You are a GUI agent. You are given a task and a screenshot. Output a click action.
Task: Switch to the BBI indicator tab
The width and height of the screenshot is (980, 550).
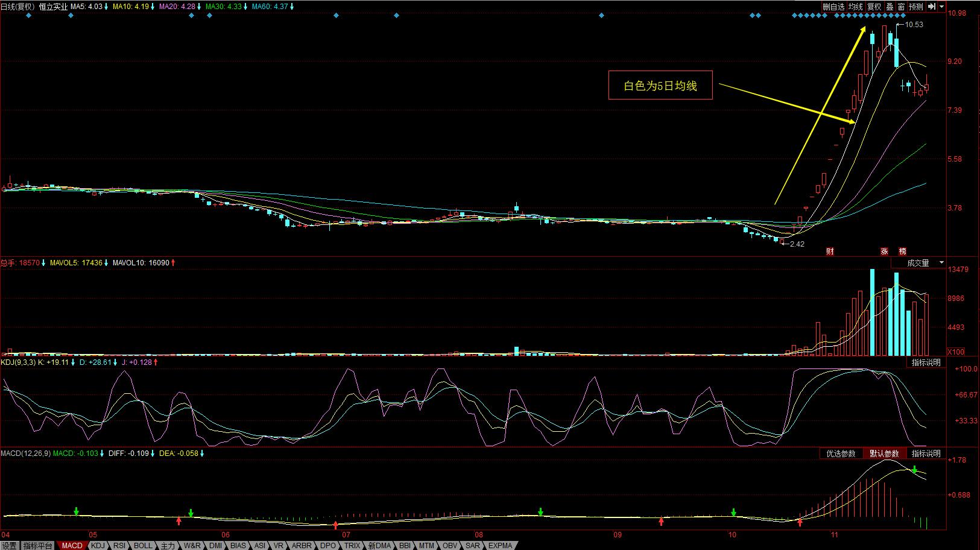405,546
